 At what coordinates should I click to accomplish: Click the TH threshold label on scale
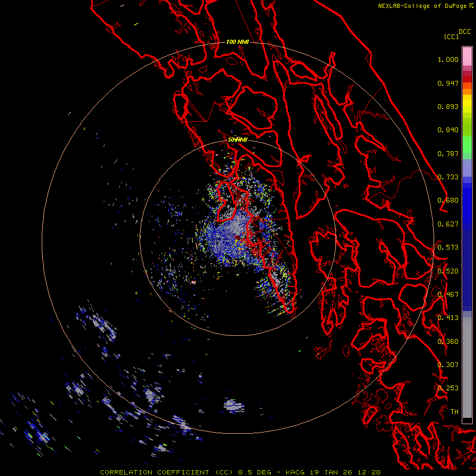(x=454, y=412)
